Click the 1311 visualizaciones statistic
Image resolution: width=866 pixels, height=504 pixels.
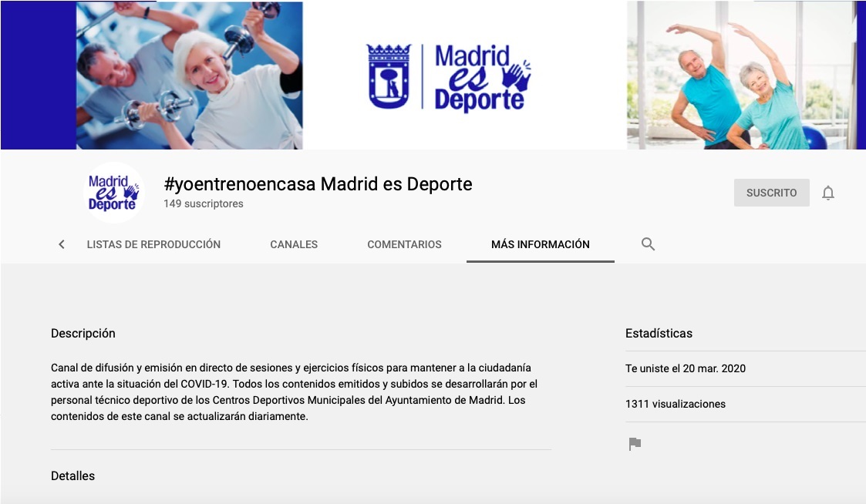click(675, 404)
